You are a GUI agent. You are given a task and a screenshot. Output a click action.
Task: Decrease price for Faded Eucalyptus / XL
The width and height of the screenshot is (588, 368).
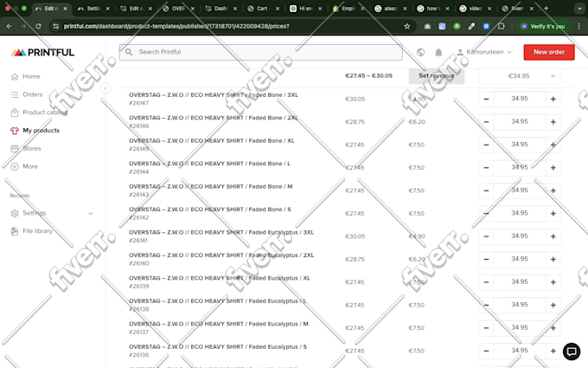pyautogui.click(x=486, y=282)
